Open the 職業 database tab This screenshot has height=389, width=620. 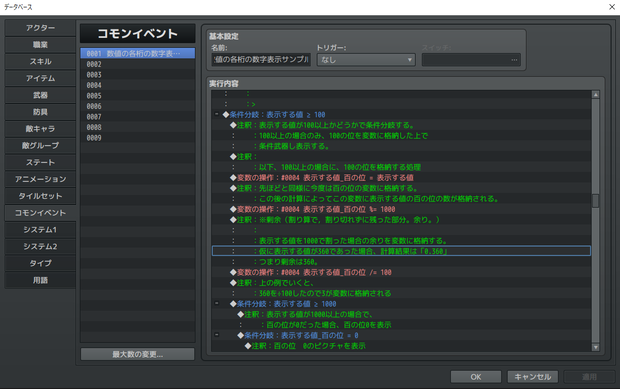click(x=40, y=45)
